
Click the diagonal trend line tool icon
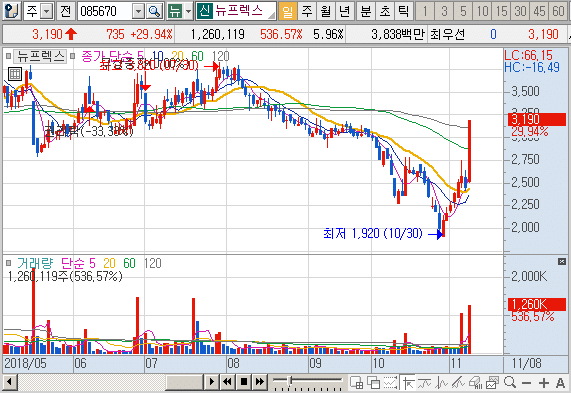[458, 382]
